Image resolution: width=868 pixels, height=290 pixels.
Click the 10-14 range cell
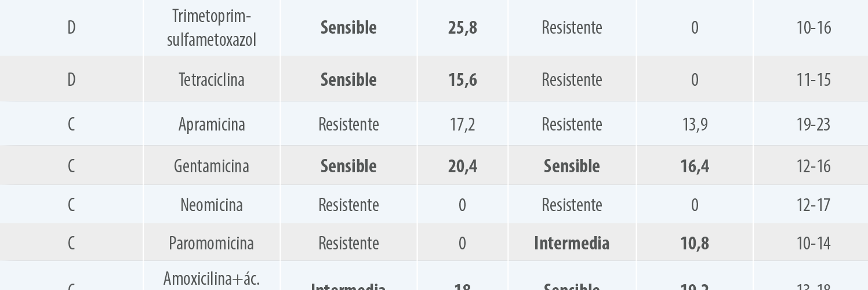pos(813,242)
